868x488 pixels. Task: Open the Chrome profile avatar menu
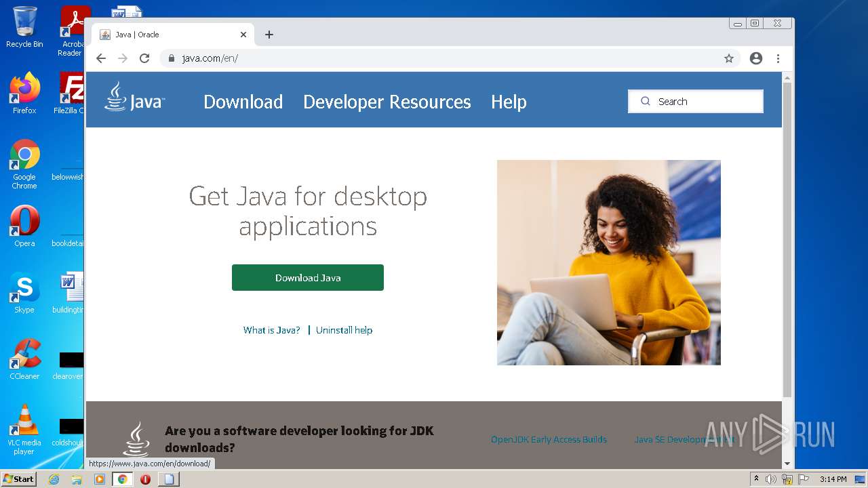(756, 58)
